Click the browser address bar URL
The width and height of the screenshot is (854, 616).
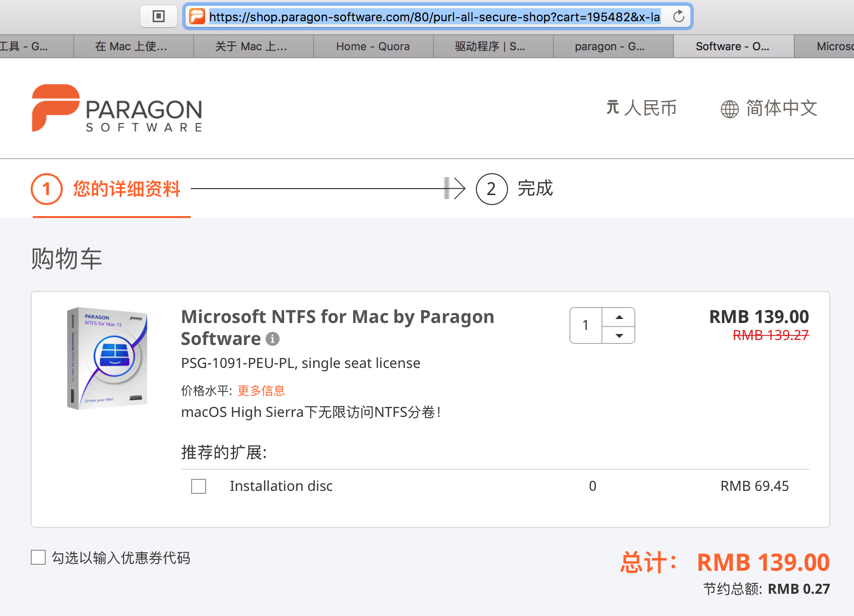pyautogui.click(x=434, y=17)
